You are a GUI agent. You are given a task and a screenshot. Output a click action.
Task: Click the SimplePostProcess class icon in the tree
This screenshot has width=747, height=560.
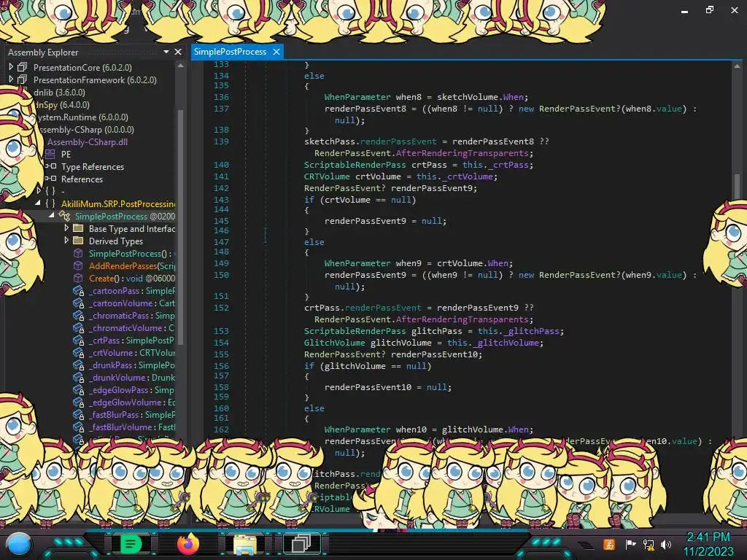(64, 216)
